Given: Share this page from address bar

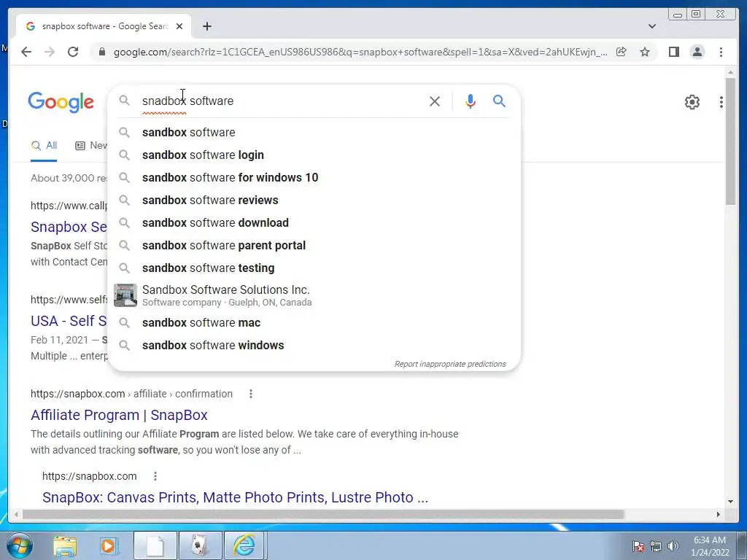Looking at the screenshot, I should (622, 52).
